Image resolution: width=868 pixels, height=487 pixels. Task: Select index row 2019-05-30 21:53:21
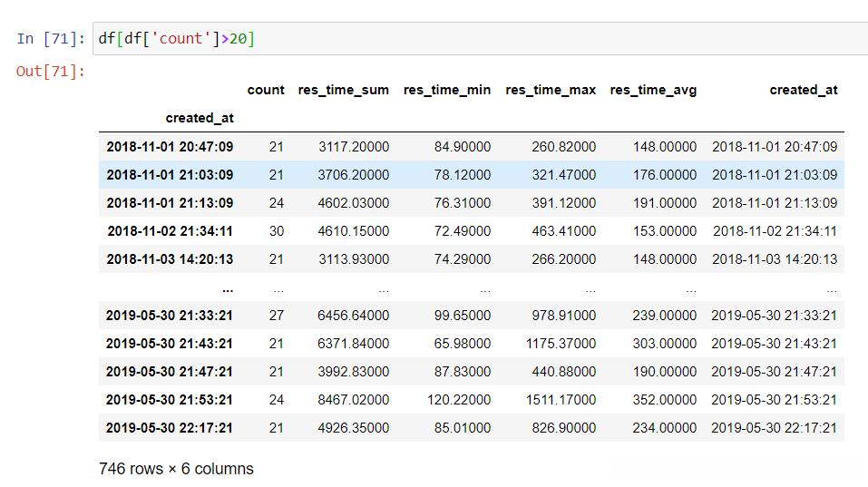click(x=170, y=400)
